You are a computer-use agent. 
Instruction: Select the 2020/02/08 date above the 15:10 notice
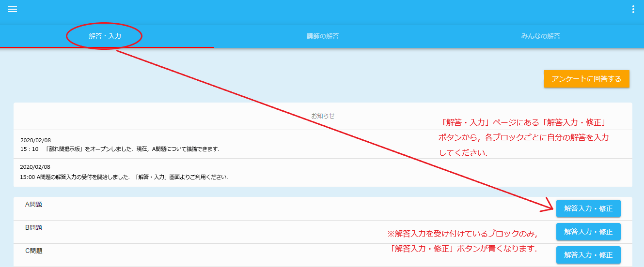click(x=35, y=140)
